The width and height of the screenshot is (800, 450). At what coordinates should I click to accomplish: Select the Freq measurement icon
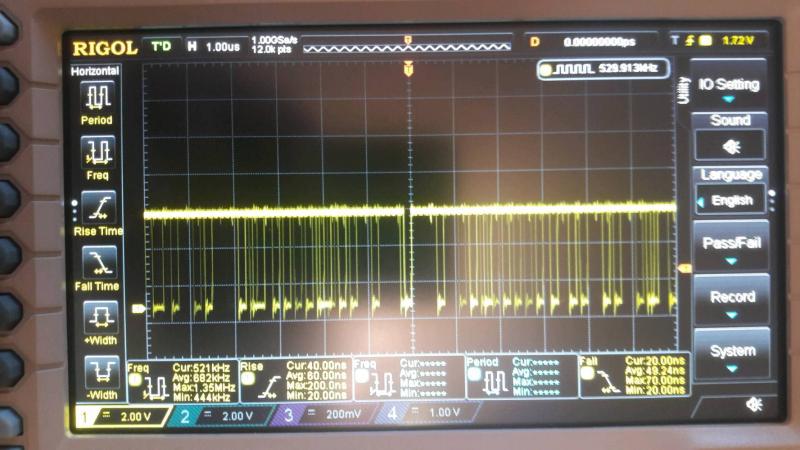tap(98, 153)
